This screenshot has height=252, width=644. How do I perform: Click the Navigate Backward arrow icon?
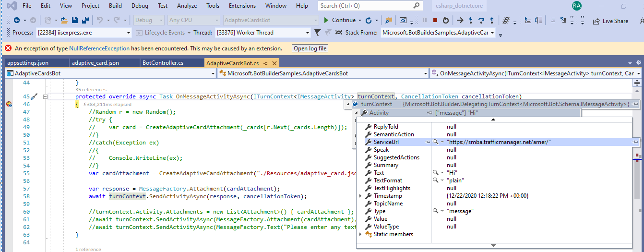17,20
